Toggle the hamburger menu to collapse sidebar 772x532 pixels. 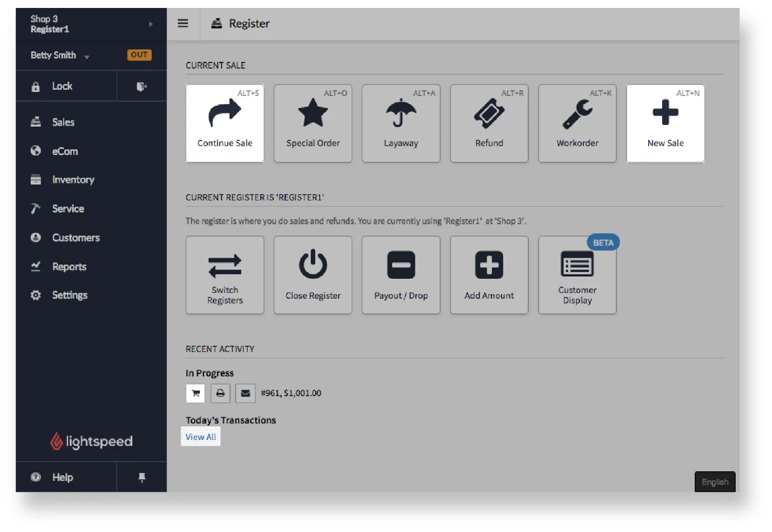[x=183, y=23]
